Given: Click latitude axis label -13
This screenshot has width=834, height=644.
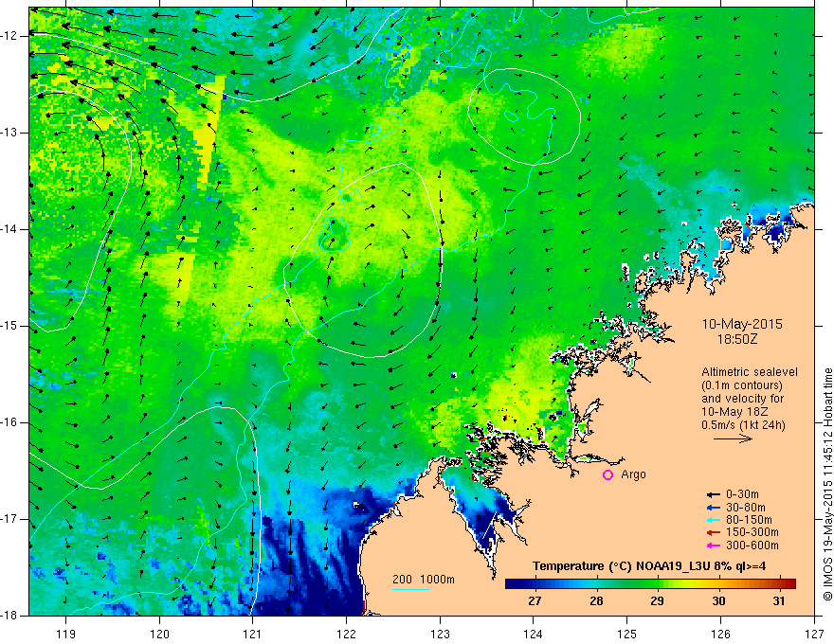Looking at the screenshot, I should tap(10, 133).
